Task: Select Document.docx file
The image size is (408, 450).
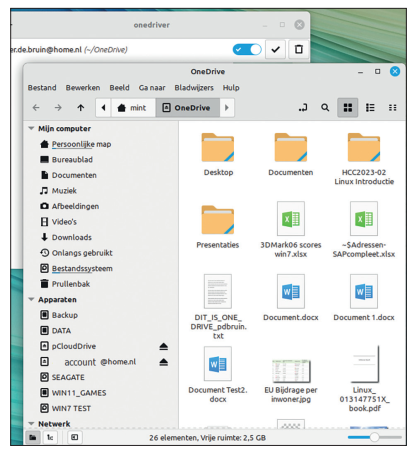Action: click(291, 291)
